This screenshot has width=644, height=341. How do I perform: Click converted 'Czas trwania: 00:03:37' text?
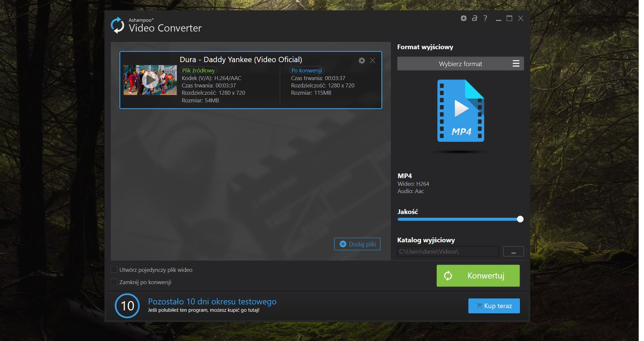(x=318, y=78)
